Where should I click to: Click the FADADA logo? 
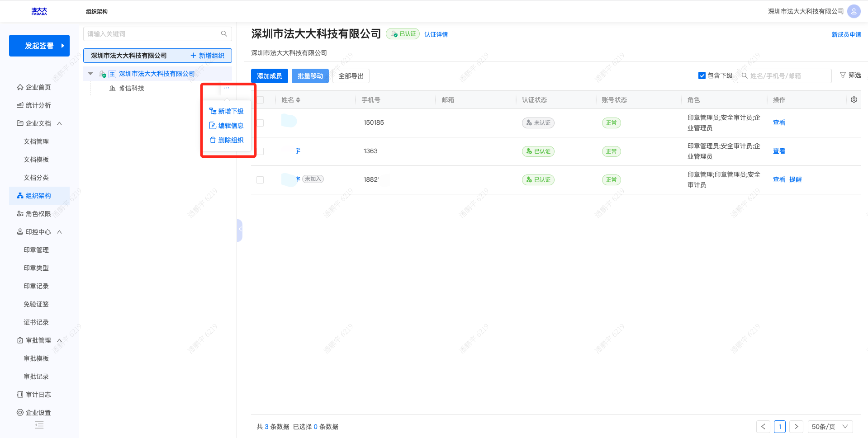[x=39, y=11]
